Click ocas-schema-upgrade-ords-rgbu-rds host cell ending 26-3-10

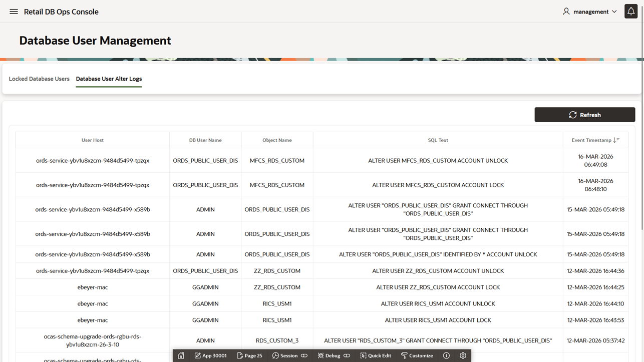(x=93, y=340)
